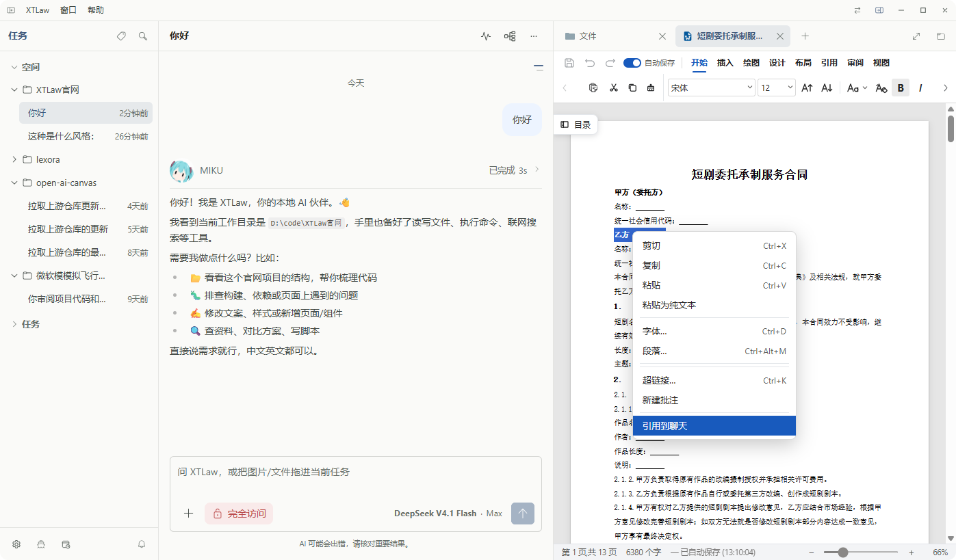Toggle bold formatting B button
Viewport: 956px width, 560px height.
click(x=901, y=88)
